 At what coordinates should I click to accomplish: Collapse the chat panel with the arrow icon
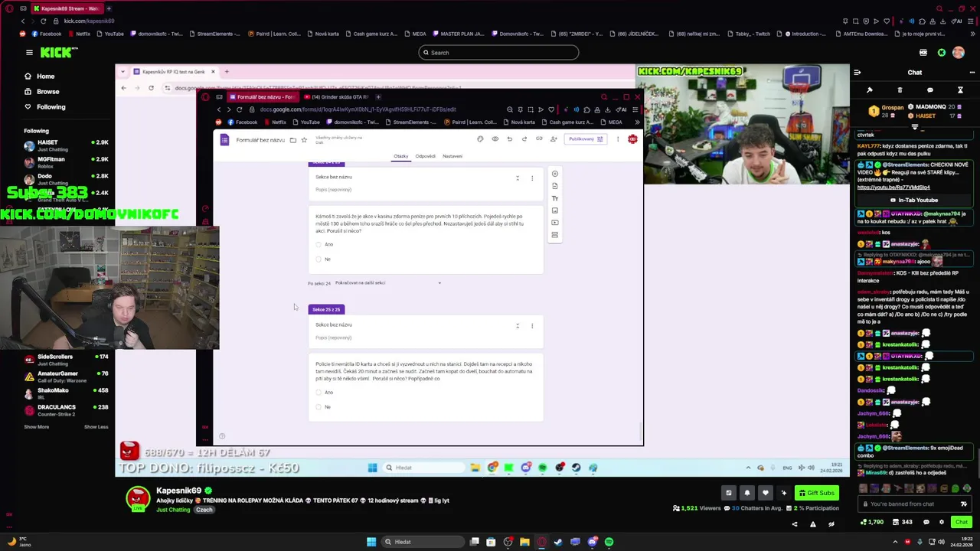[x=857, y=73]
